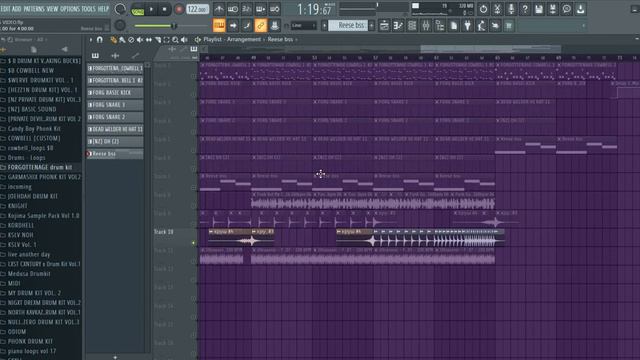Open the HELP menu
Viewport: 640px width, 360px height.
coord(103,9)
